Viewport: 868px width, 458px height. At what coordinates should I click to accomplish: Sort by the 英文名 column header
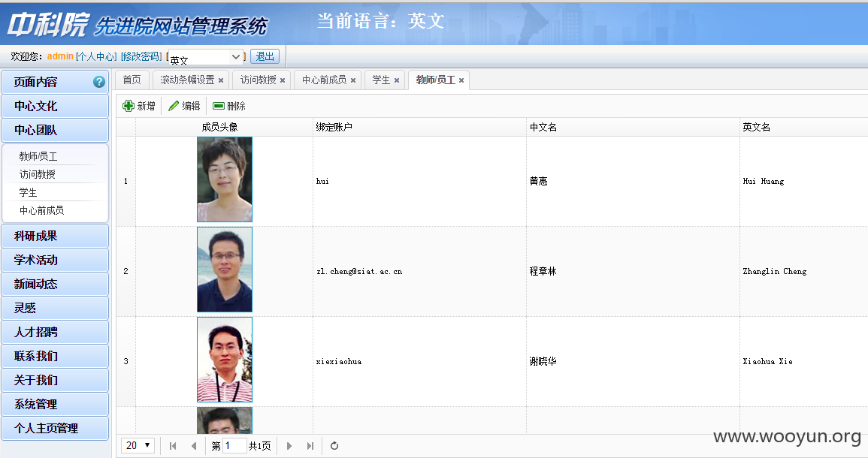coord(804,127)
